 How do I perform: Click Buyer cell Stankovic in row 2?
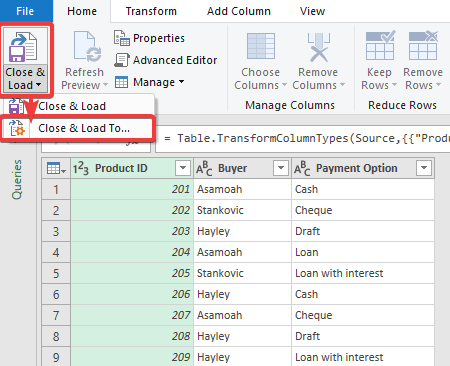point(242,210)
